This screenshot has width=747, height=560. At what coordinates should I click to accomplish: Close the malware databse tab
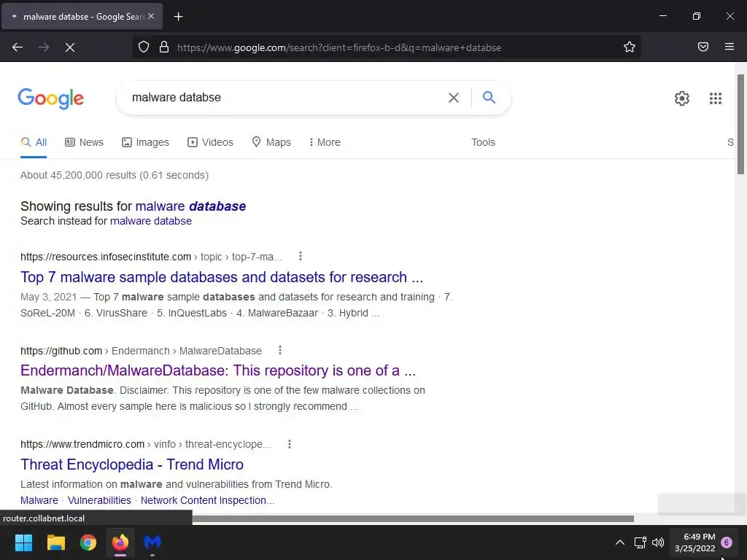[x=151, y=16]
